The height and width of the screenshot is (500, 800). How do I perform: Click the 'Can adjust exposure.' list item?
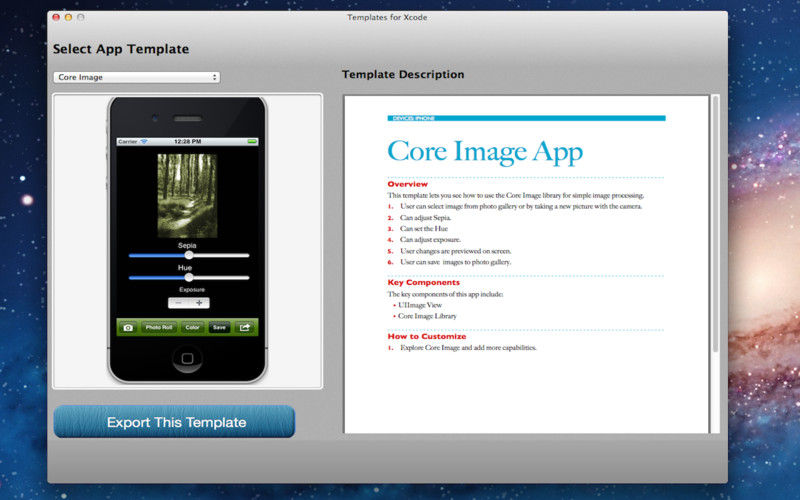pos(430,240)
